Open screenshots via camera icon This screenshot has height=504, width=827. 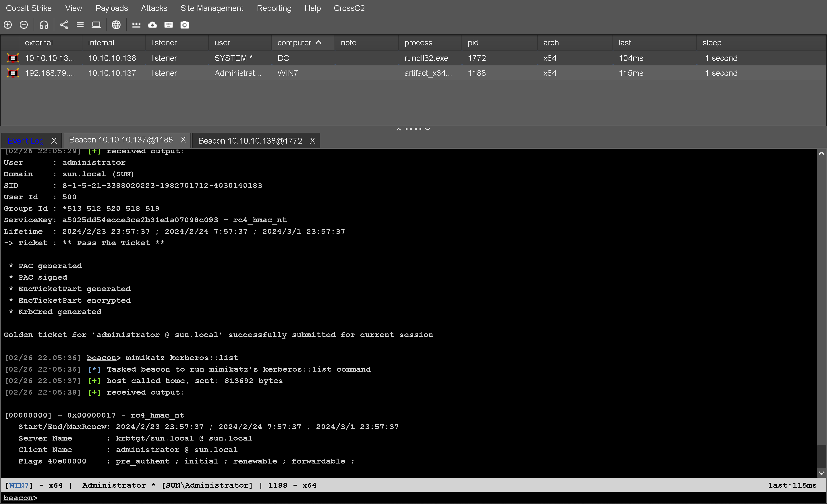185,25
